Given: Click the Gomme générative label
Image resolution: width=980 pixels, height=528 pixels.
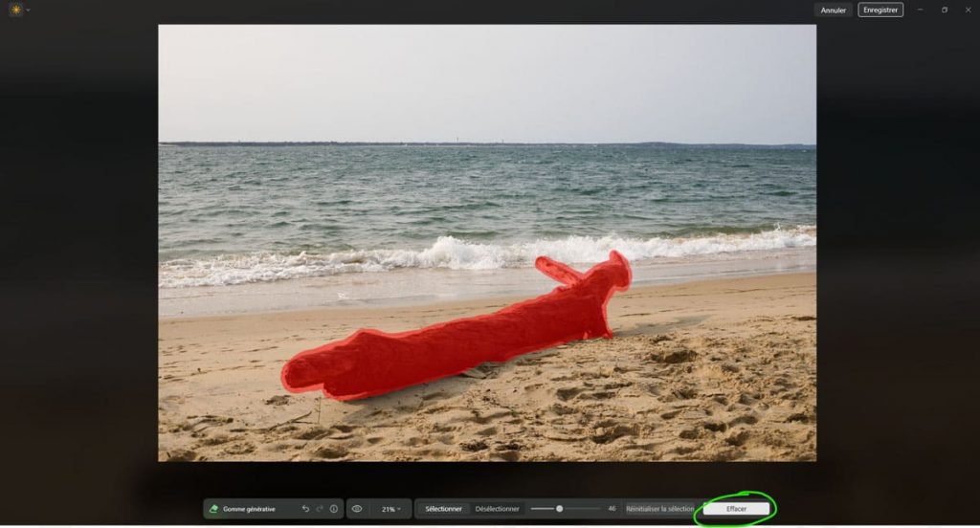Looking at the screenshot, I should point(249,509).
